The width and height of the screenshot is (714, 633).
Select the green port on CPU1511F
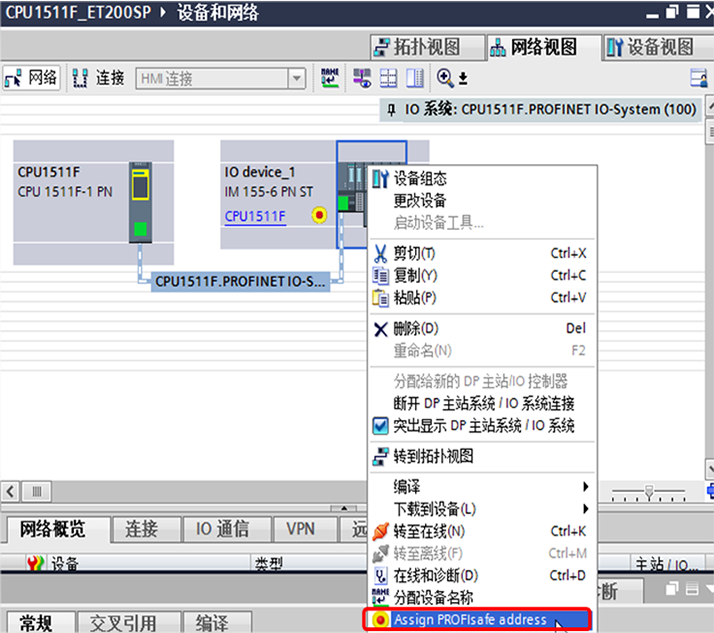140,229
